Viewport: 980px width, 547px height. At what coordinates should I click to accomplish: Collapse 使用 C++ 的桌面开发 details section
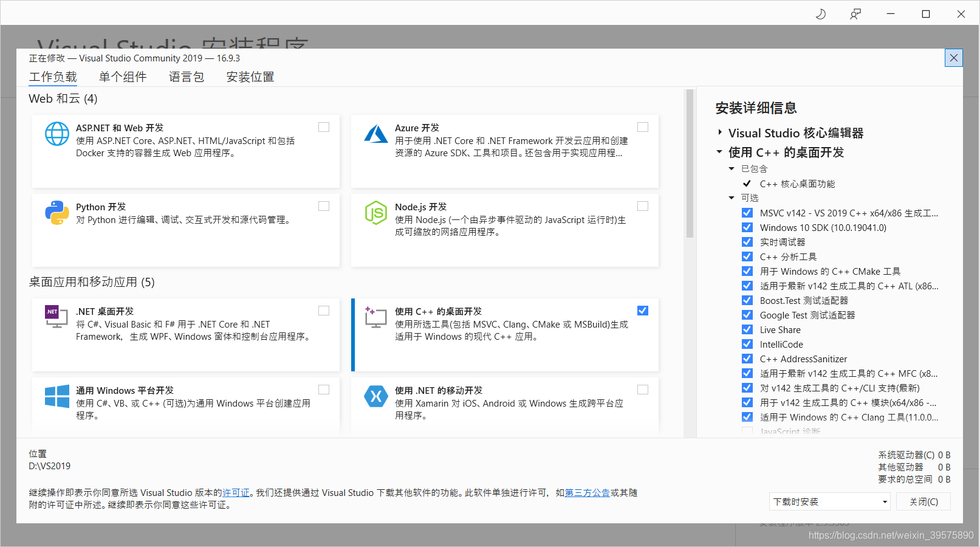coord(720,152)
